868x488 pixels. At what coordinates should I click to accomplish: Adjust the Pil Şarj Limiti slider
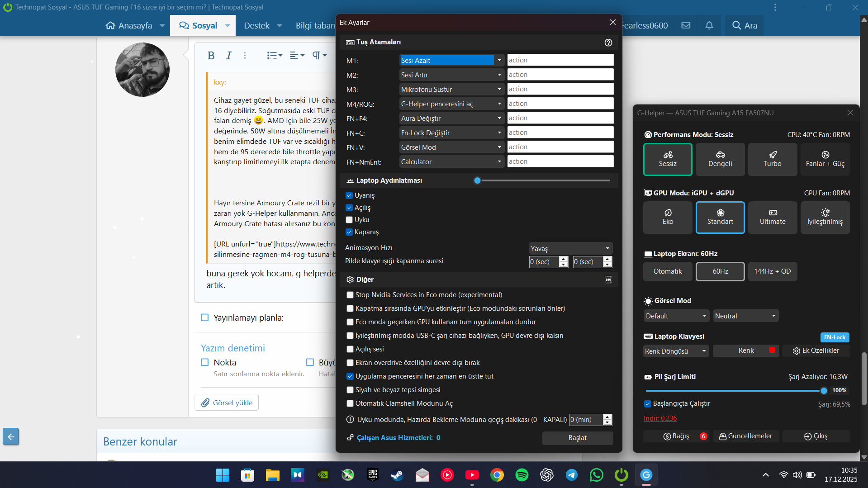735,390
